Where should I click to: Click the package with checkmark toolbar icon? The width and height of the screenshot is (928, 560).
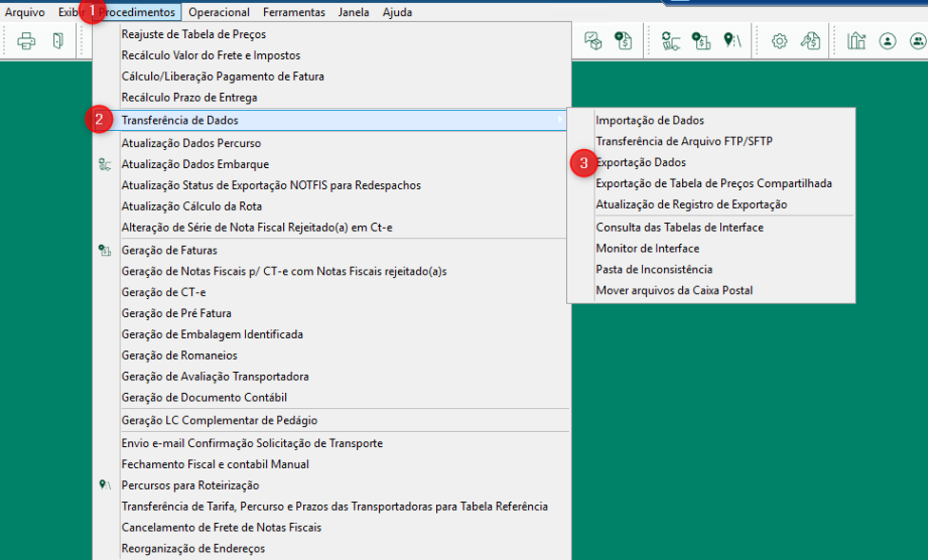click(x=593, y=41)
